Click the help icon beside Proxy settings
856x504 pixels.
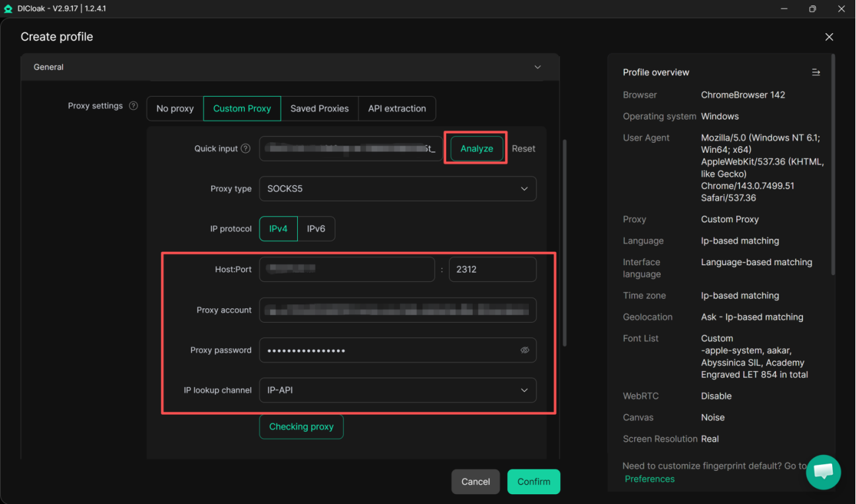tap(133, 106)
